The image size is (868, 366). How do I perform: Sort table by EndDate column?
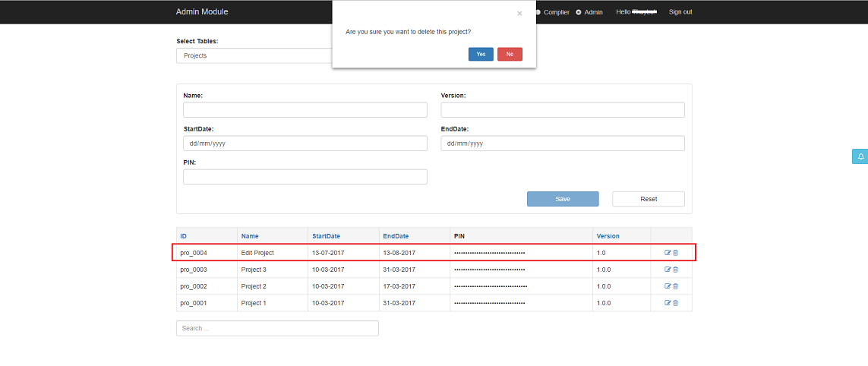(396, 236)
